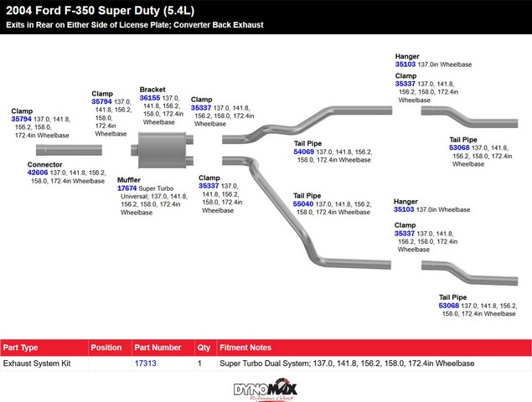Click the Part Number column header
Image resolution: width=532 pixels, height=402 pixels.
158,348
